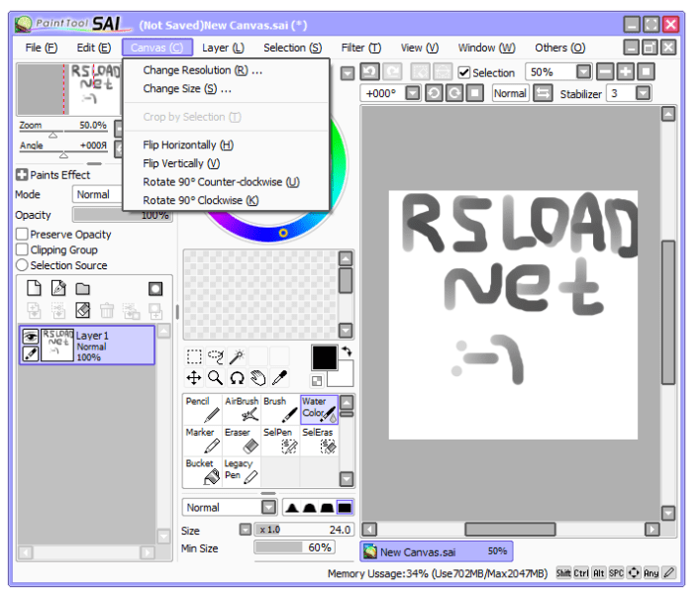Screen dimensions: 700x594
Task: Select the Selection Source radio button
Action: [x=22, y=265]
